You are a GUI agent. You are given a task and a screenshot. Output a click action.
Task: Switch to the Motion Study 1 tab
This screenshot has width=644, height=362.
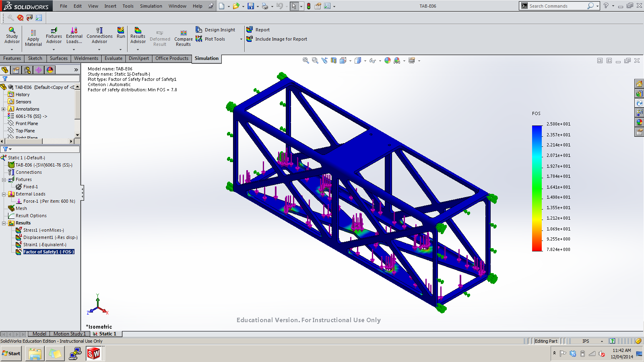(x=69, y=333)
